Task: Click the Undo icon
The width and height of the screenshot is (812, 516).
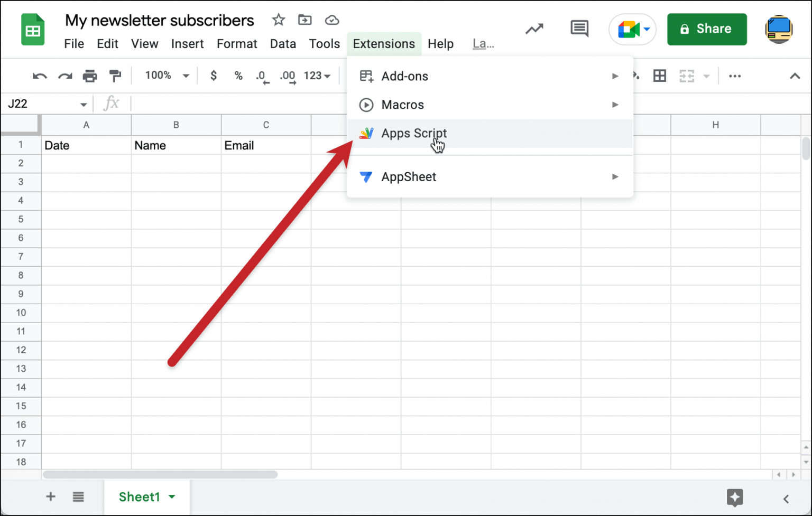Action: click(x=39, y=76)
